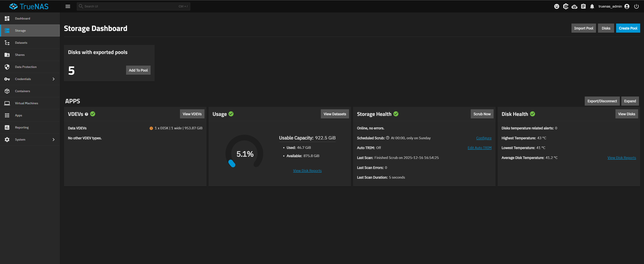Go to Datasets in the sidebar
644x264 pixels.
21,43
